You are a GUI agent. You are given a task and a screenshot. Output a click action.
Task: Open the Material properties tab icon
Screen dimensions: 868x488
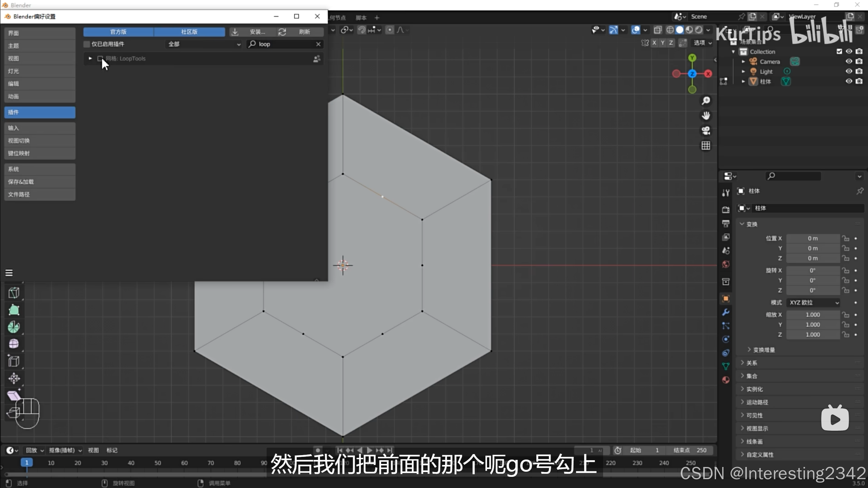[x=726, y=380]
